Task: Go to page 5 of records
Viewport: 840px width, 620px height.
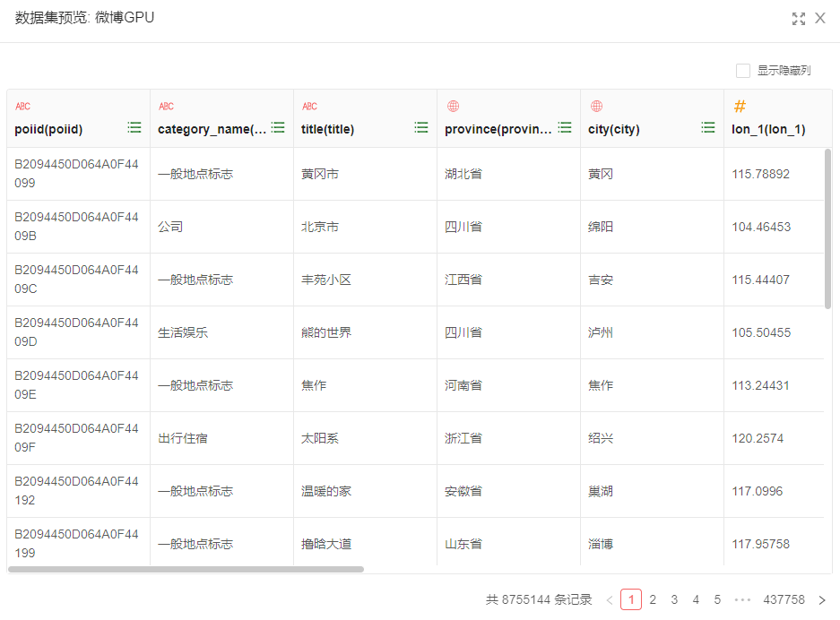Action: click(x=717, y=599)
